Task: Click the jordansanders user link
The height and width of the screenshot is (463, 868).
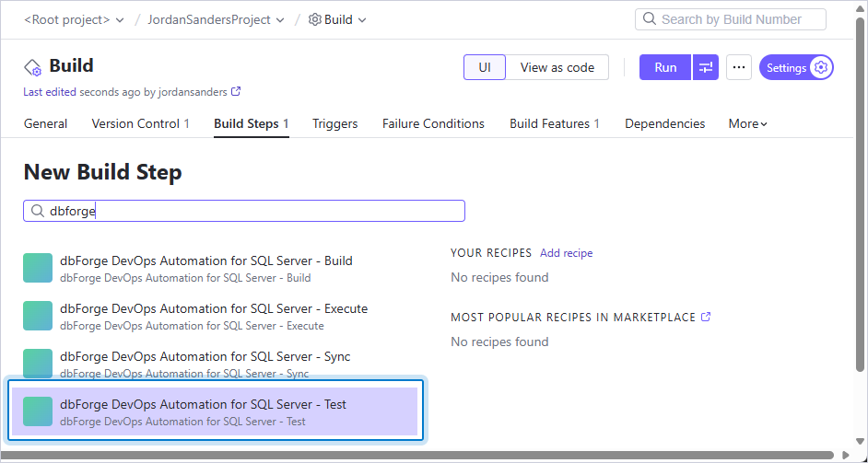Action: [x=193, y=92]
